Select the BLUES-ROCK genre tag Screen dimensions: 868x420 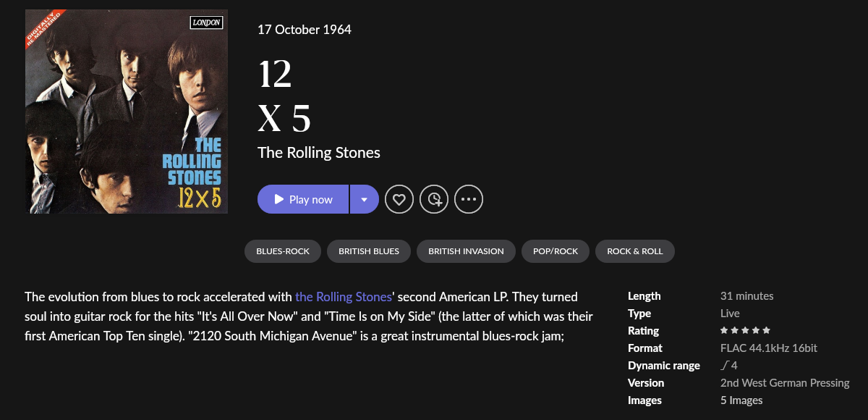[x=283, y=251]
